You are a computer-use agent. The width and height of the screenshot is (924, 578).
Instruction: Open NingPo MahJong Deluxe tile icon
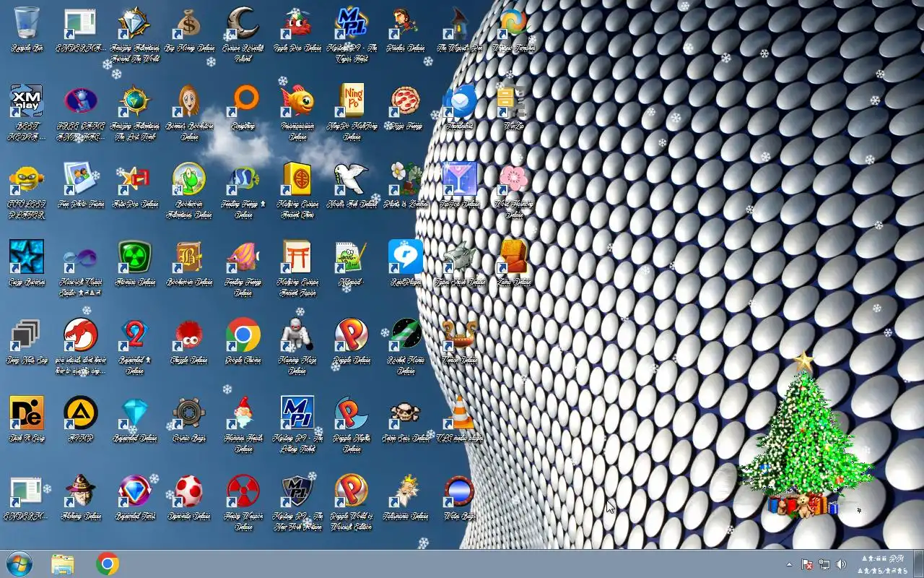coord(352,101)
